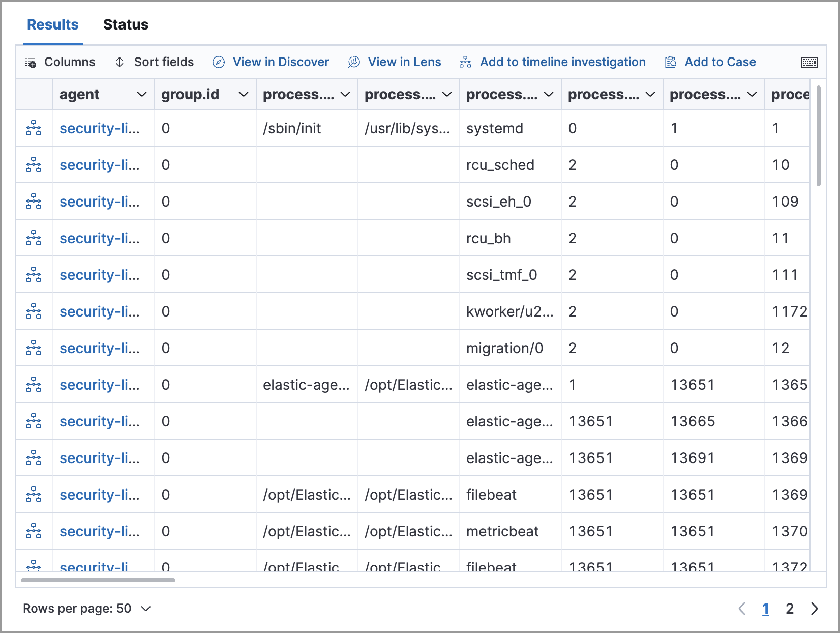Click the timeline icon on the filebeat row
Screen dimensions: 840x633
[x=34, y=494]
